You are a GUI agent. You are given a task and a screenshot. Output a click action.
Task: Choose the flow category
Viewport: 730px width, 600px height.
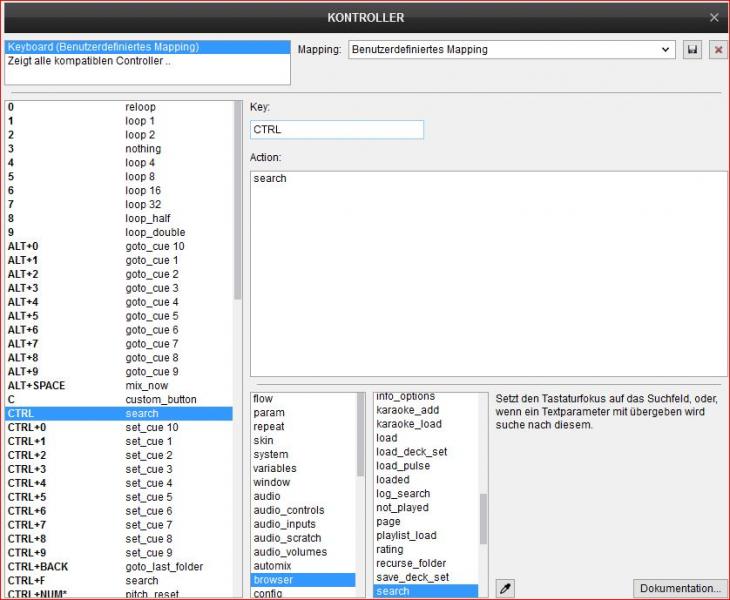point(303,399)
